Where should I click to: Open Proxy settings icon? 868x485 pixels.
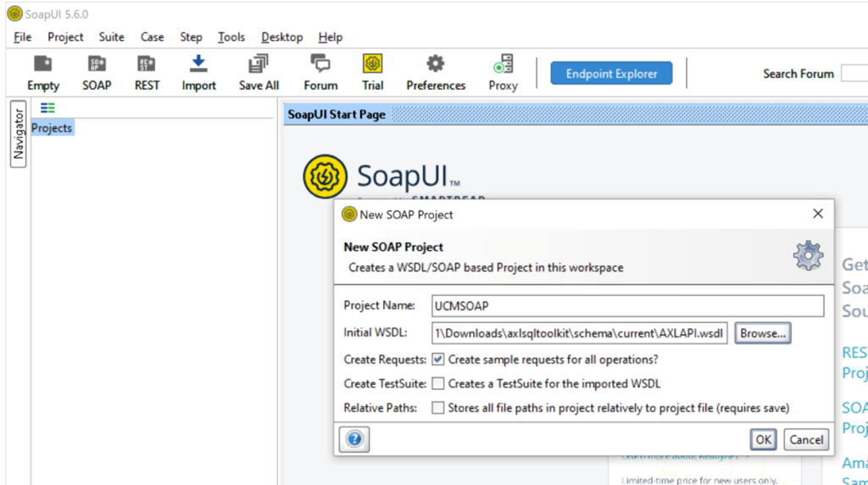click(504, 73)
